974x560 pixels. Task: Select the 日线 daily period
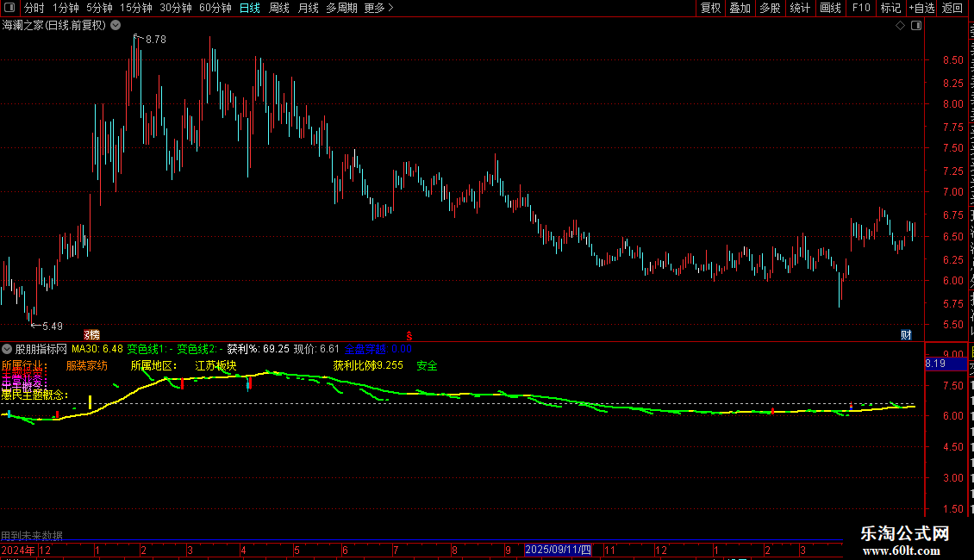pyautogui.click(x=250, y=8)
